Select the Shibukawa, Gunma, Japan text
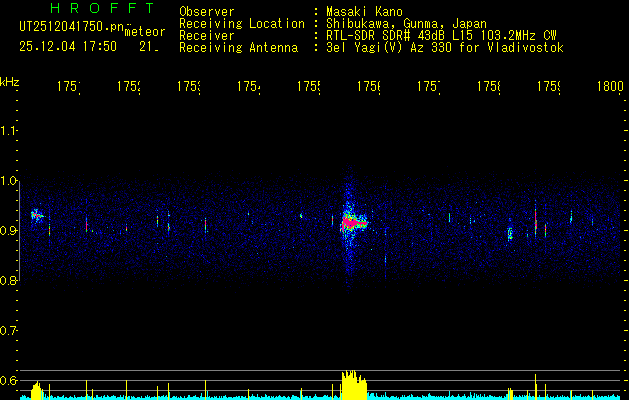629x400 pixels. pos(406,24)
